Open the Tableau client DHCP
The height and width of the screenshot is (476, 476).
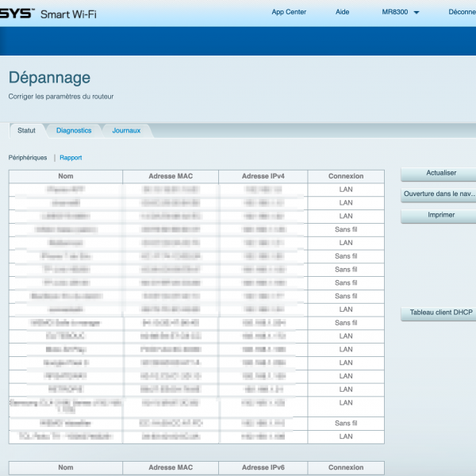point(441,313)
